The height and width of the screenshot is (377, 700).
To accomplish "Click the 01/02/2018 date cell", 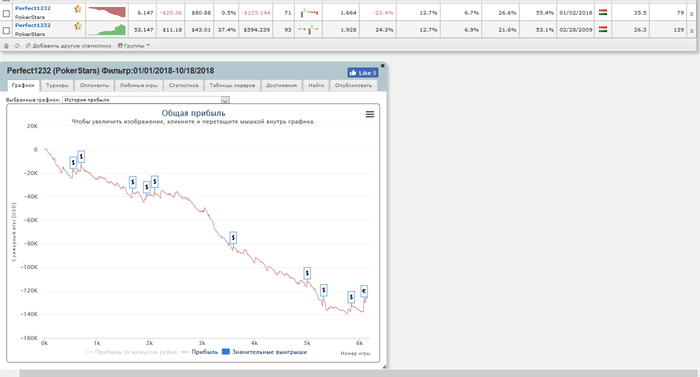I will (576, 13).
